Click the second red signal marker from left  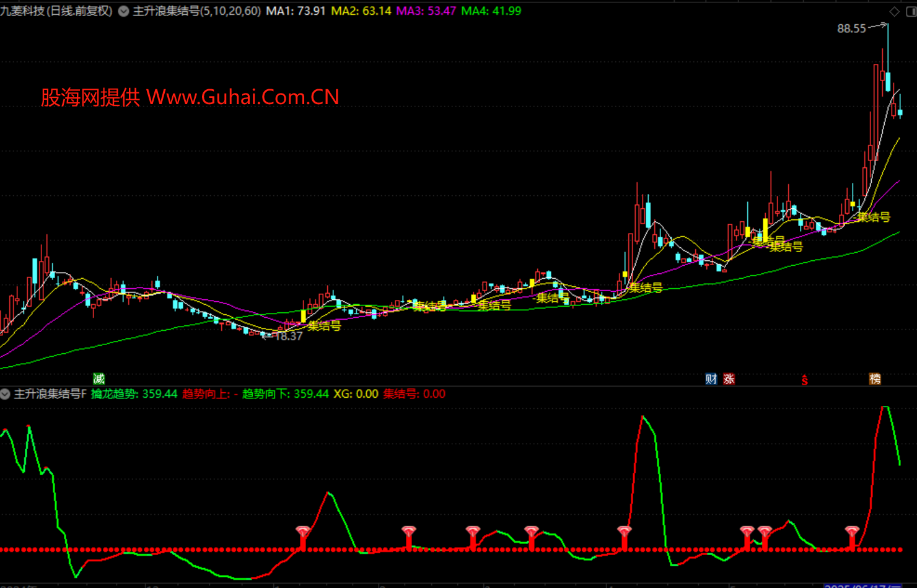pyautogui.click(x=408, y=537)
